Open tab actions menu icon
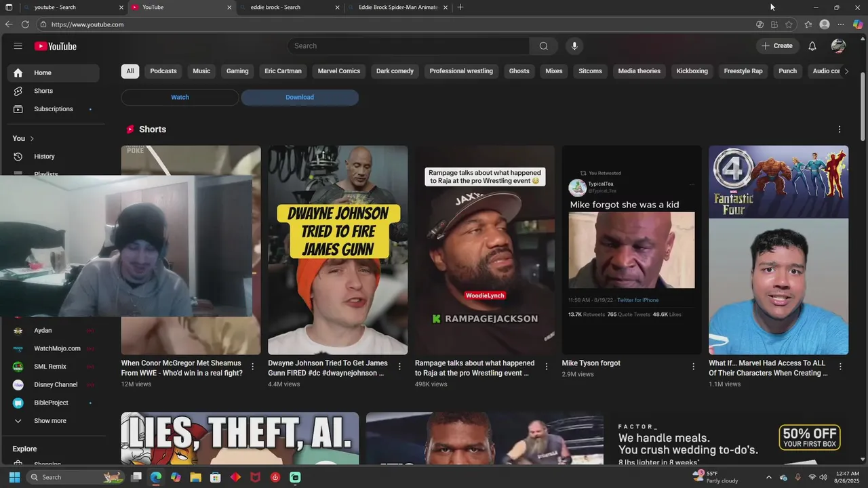The image size is (868, 488). tap(9, 7)
